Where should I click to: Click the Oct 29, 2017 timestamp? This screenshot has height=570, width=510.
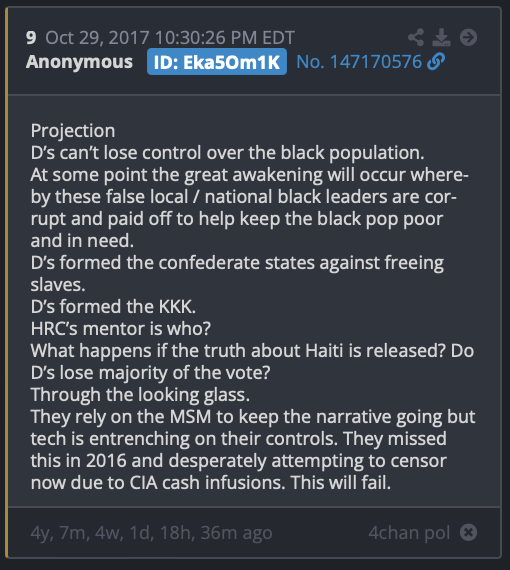[170, 37]
